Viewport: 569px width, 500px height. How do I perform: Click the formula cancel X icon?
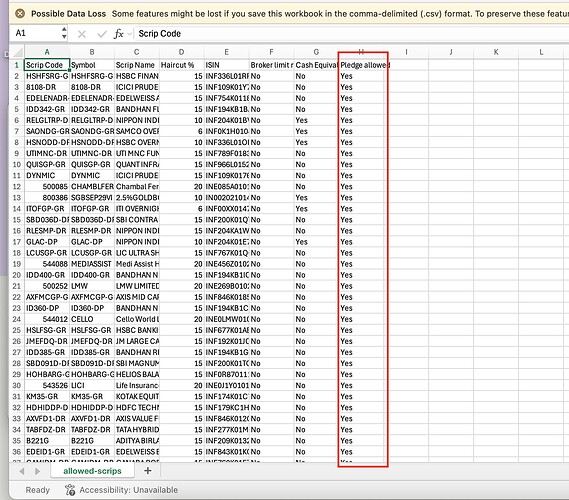[x=82, y=34]
